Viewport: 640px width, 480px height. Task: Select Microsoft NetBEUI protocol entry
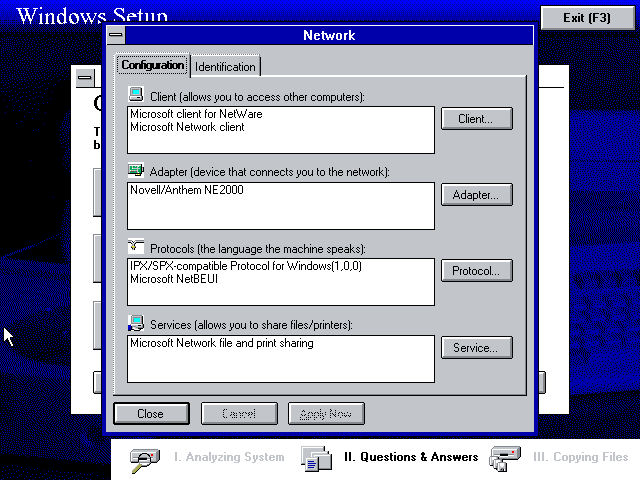coord(280,279)
